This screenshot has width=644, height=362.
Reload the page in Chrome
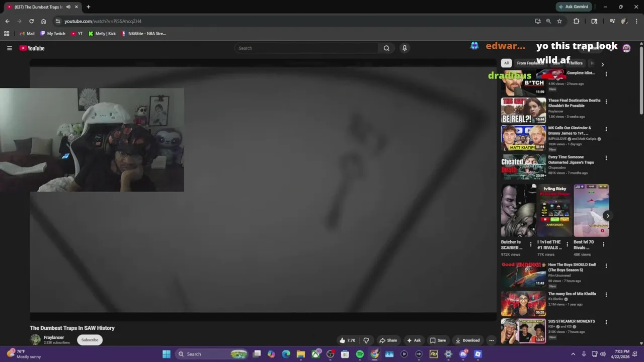[x=31, y=21]
